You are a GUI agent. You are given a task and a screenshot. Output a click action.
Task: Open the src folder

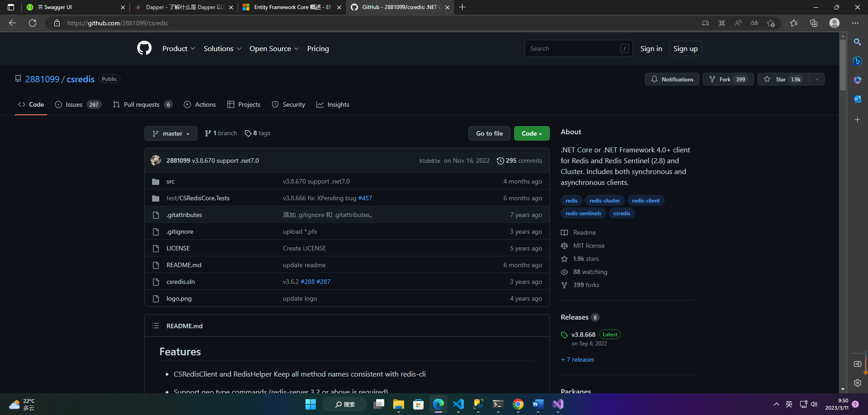tap(170, 181)
